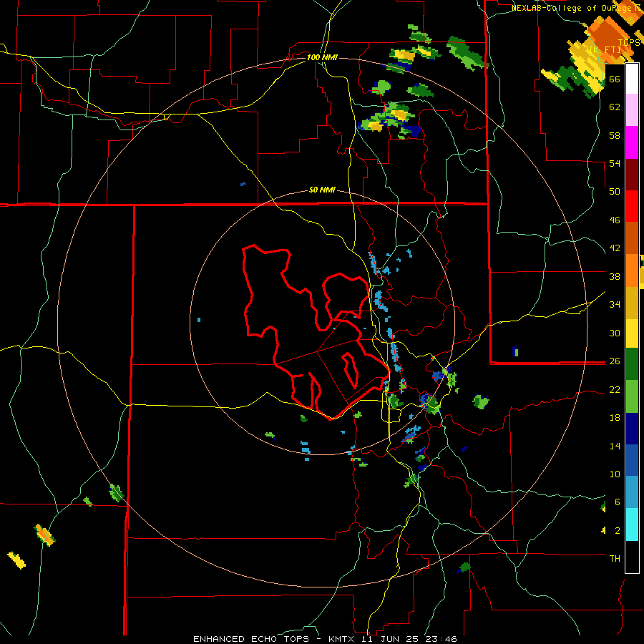Click the '34' legend value

click(615, 305)
